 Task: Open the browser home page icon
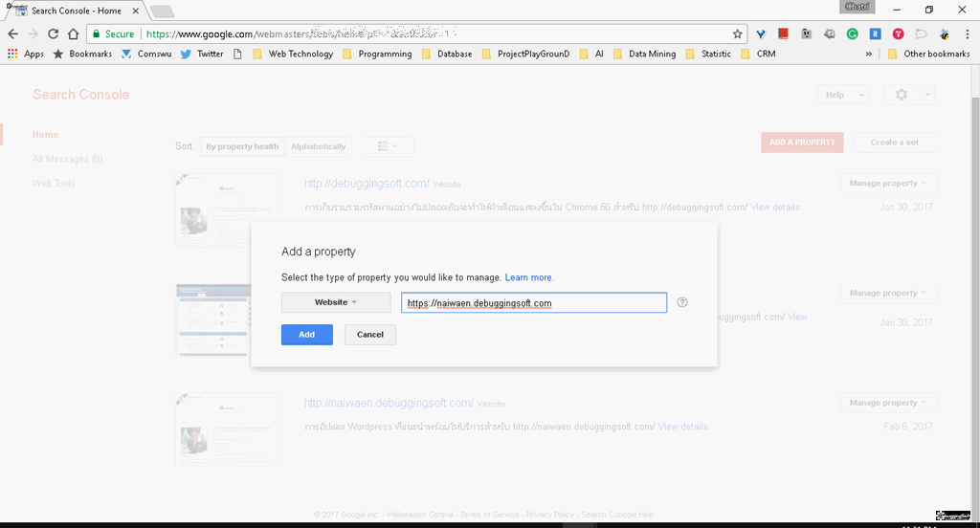pyautogui.click(x=73, y=33)
